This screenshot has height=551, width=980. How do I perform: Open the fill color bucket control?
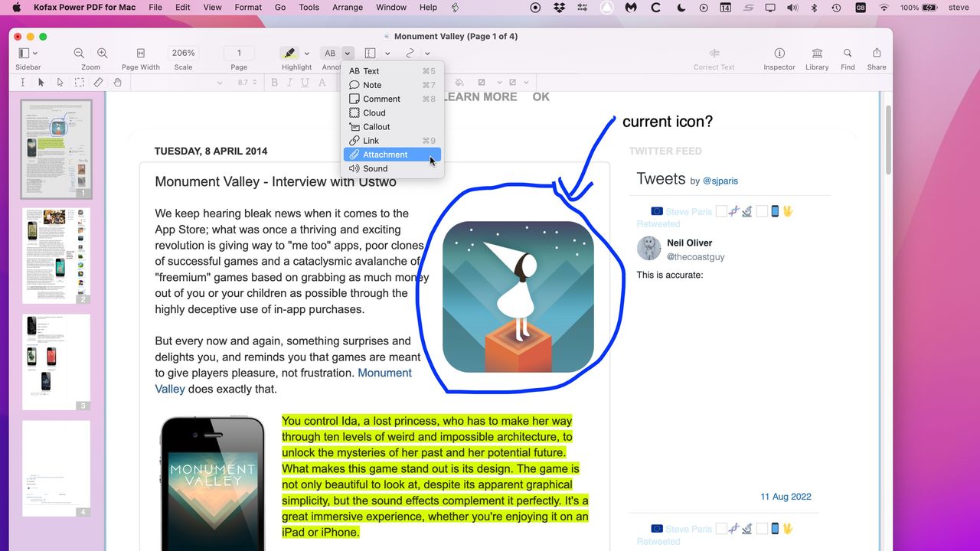[459, 82]
